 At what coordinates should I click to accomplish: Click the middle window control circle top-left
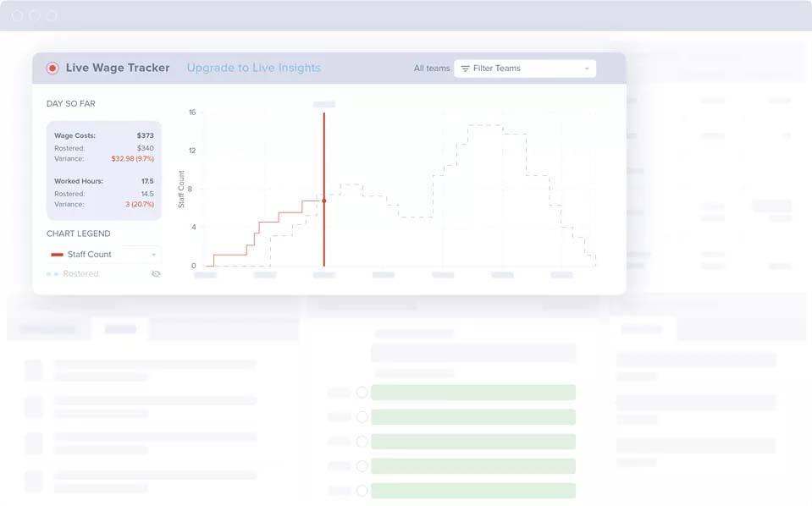36,14
